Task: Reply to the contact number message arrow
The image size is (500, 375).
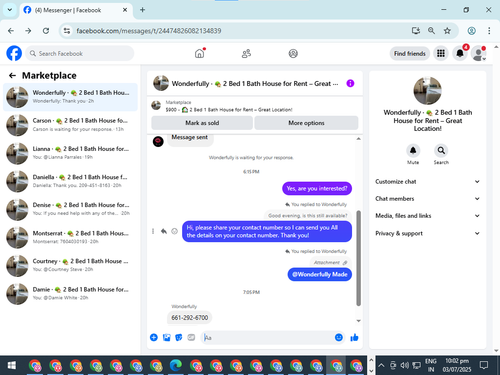Action: pos(164,231)
